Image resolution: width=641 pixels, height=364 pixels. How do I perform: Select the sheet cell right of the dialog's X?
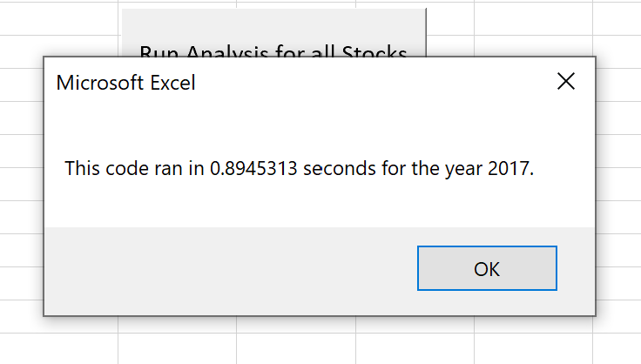point(618,84)
